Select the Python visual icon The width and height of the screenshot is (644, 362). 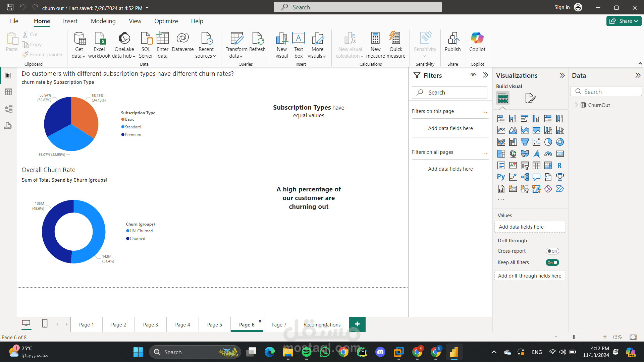click(x=501, y=177)
